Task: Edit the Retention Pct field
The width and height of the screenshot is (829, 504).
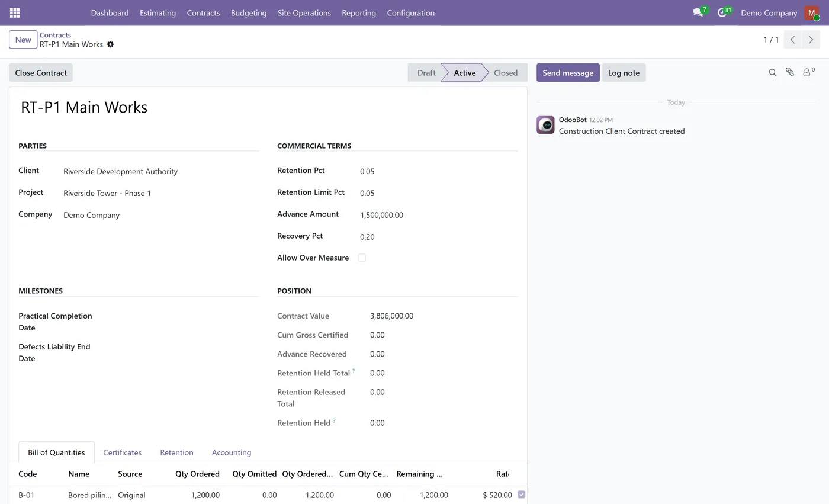Action: [438, 171]
